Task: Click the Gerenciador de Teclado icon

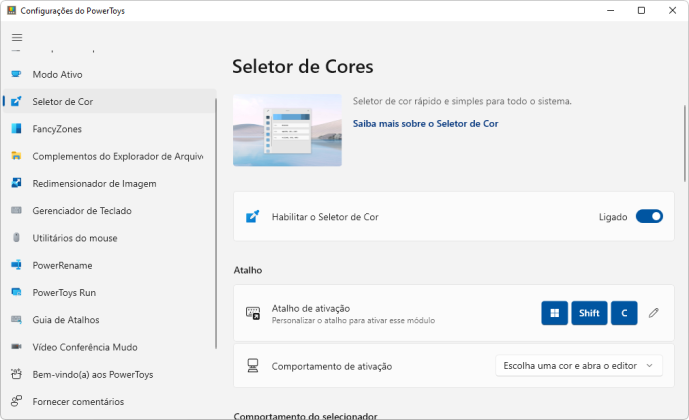Action: coord(16,211)
